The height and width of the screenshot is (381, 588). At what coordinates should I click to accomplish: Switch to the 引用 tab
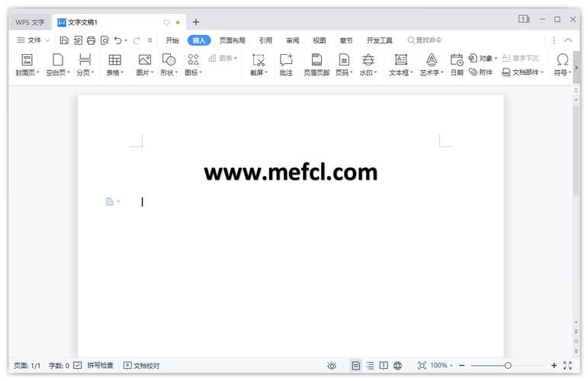265,40
